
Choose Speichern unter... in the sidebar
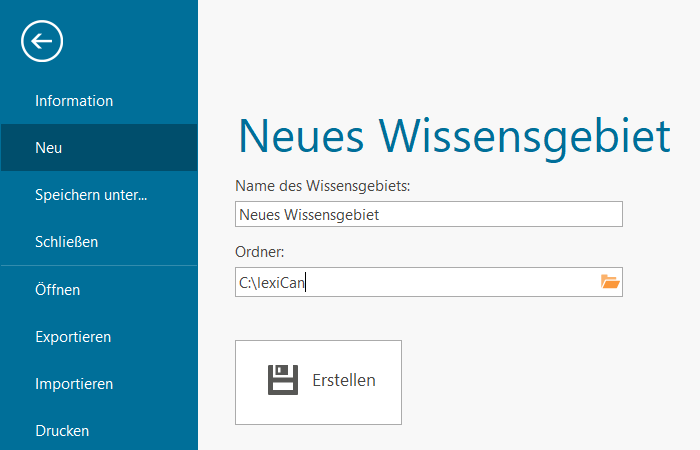tap(91, 195)
